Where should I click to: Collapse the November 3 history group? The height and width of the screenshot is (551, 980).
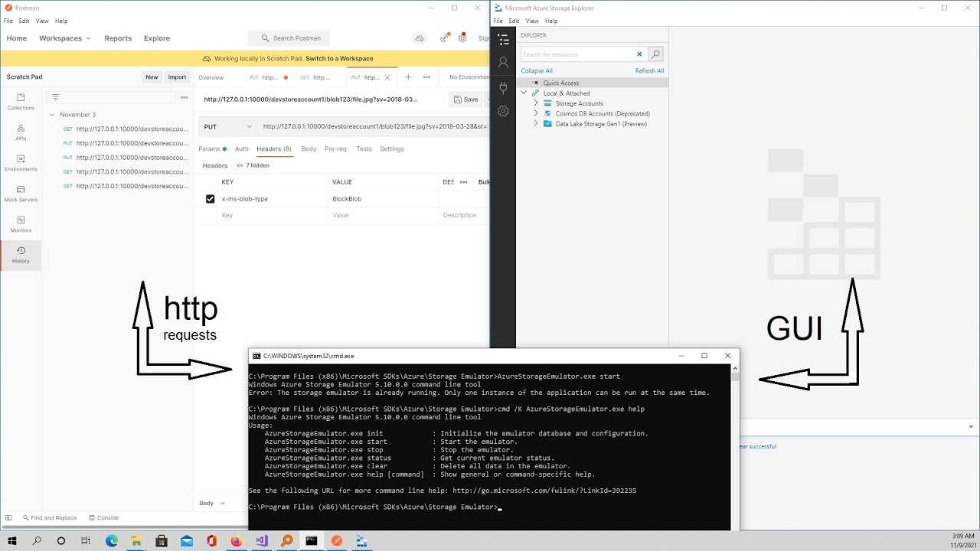tap(52, 115)
